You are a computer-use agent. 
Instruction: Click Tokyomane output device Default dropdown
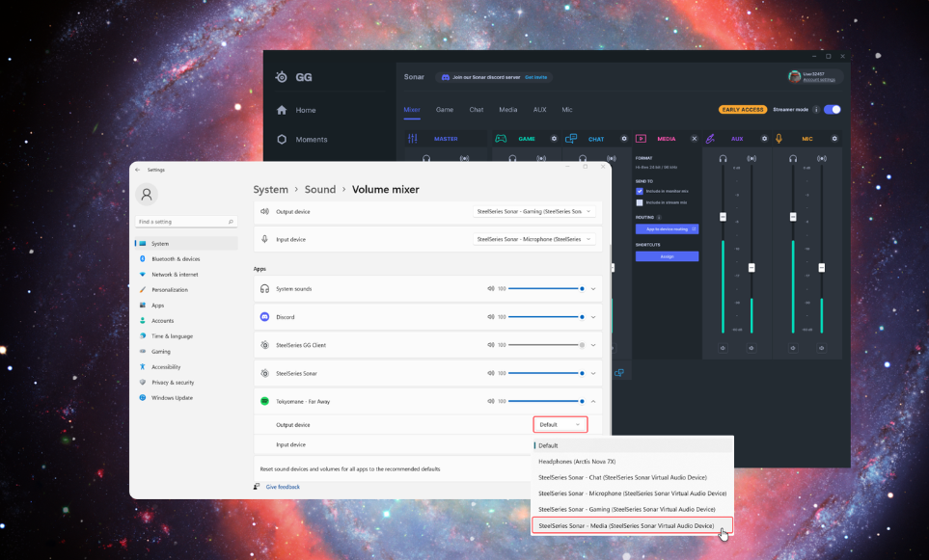pyautogui.click(x=560, y=424)
